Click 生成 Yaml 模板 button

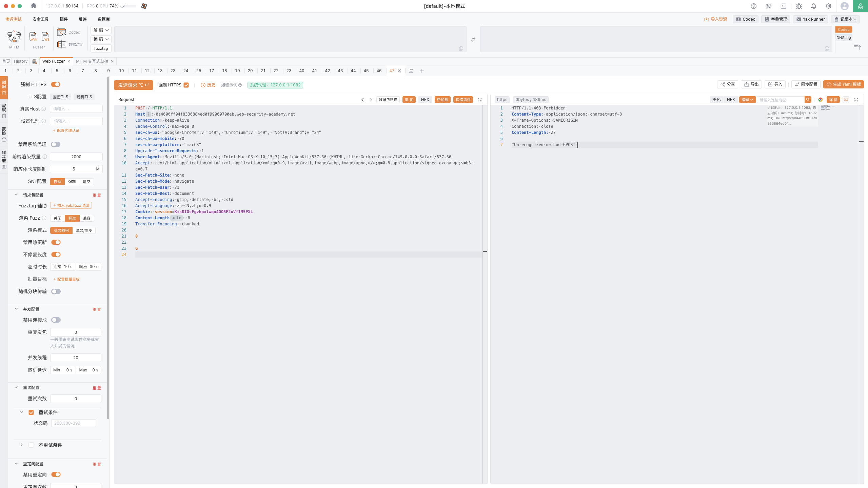coord(844,84)
